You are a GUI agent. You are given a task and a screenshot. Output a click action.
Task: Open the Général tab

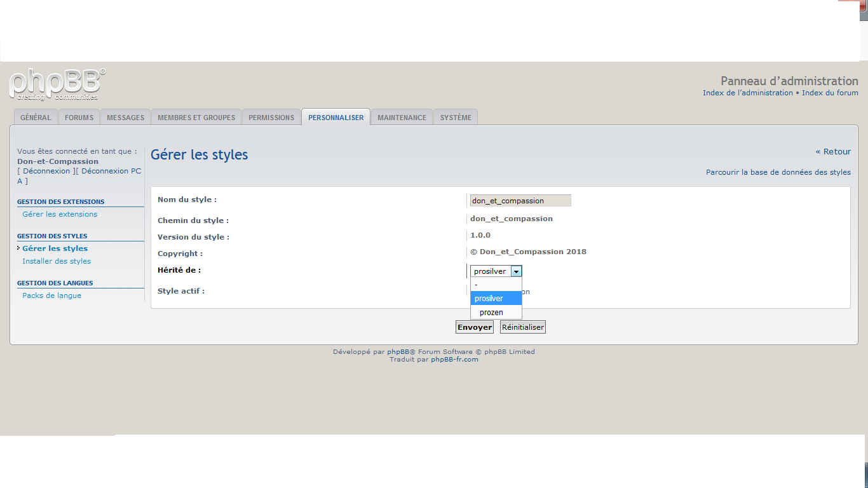36,118
